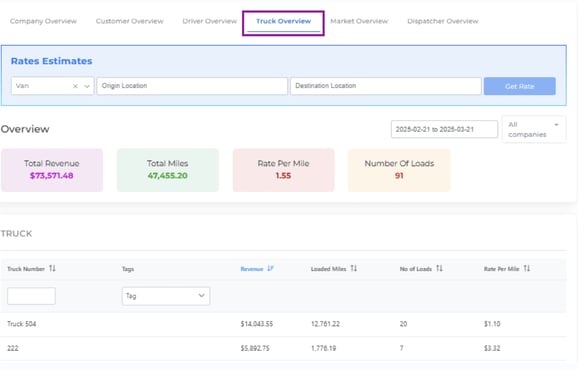Open the Tag filter dropdown
578x370 pixels.
coord(166,296)
